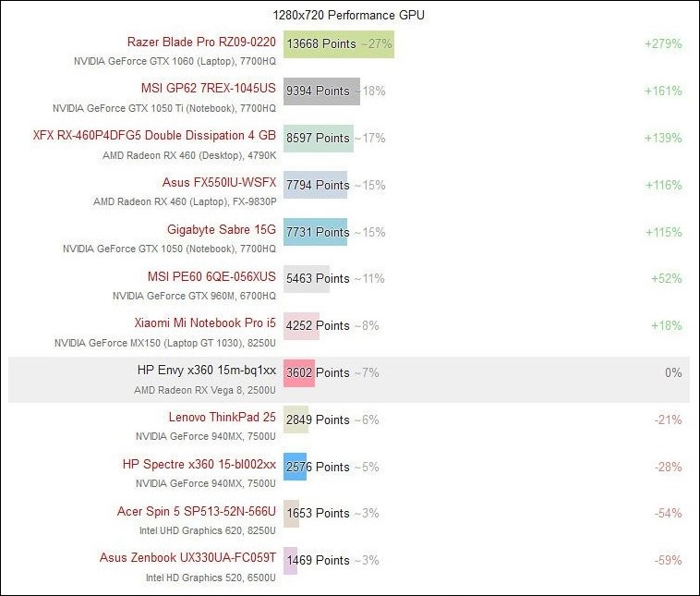Click the +279% difference value

click(663, 43)
